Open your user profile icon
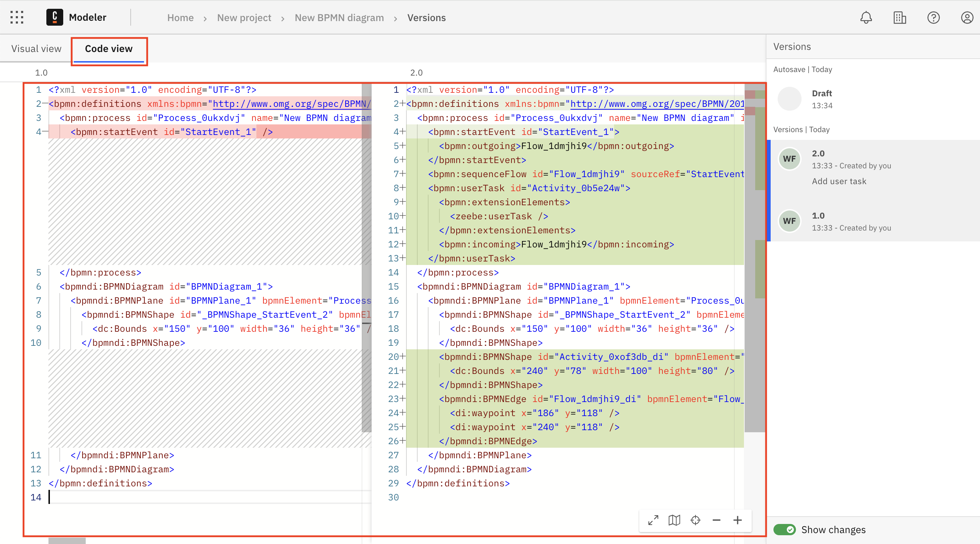The height and width of the screenshot is (544, 980). click(967, 17)
